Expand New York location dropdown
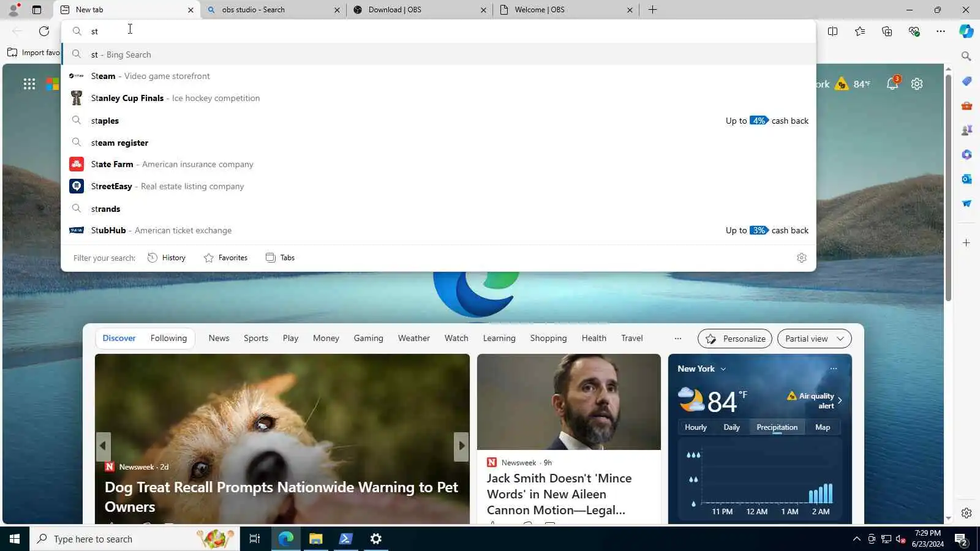This screenshot has height=551, width=980. [723, 369]
